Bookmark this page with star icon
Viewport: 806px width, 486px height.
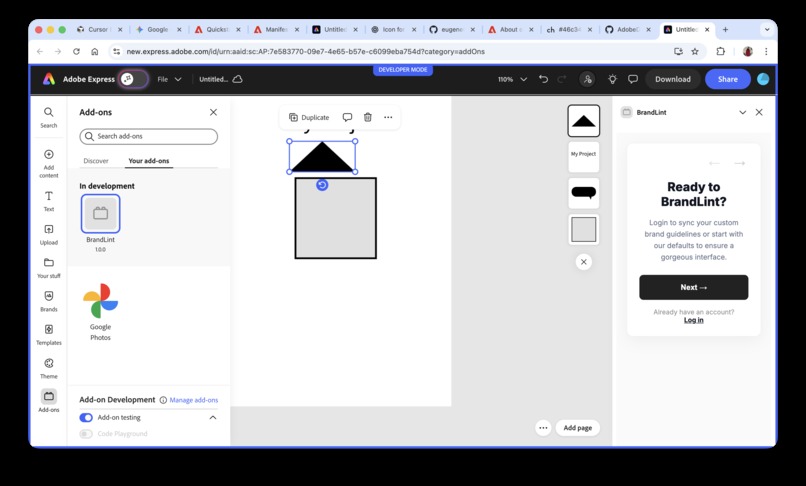pos(695,51)
